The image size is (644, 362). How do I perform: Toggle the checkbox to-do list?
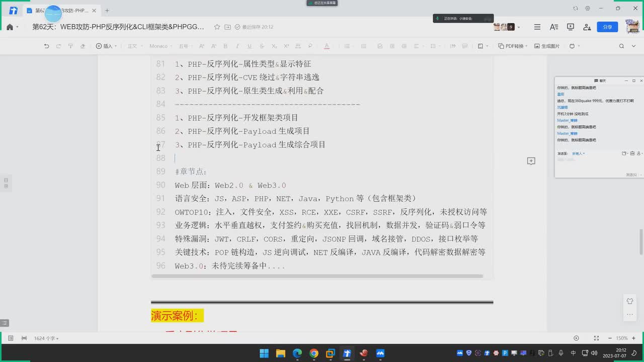tap(380, 46)
